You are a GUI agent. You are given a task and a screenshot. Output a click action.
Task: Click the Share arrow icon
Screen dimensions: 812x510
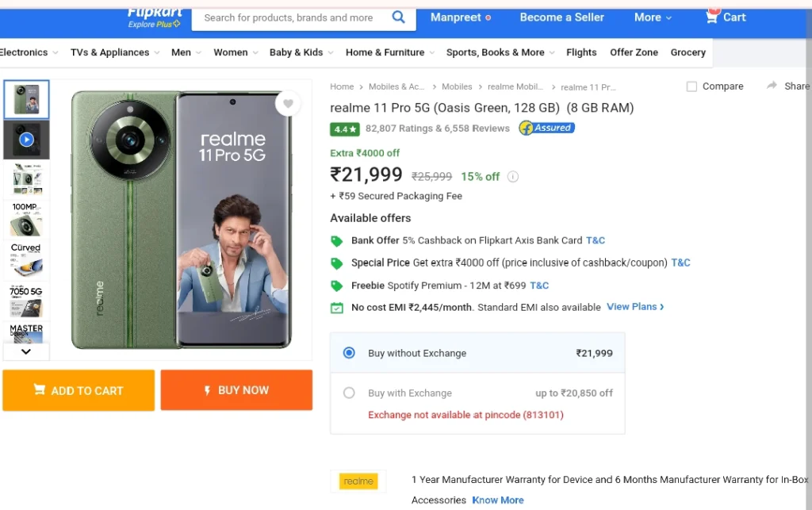[772, 86]
